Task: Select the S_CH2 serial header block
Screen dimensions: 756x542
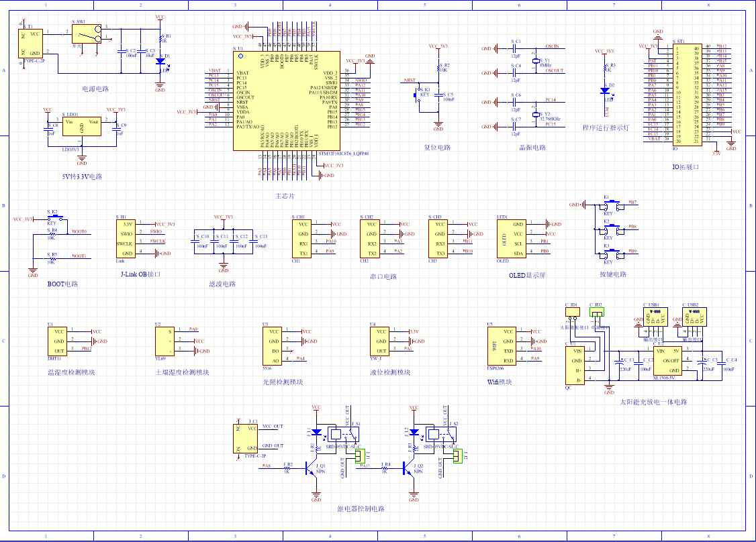Action: [371, 239]
